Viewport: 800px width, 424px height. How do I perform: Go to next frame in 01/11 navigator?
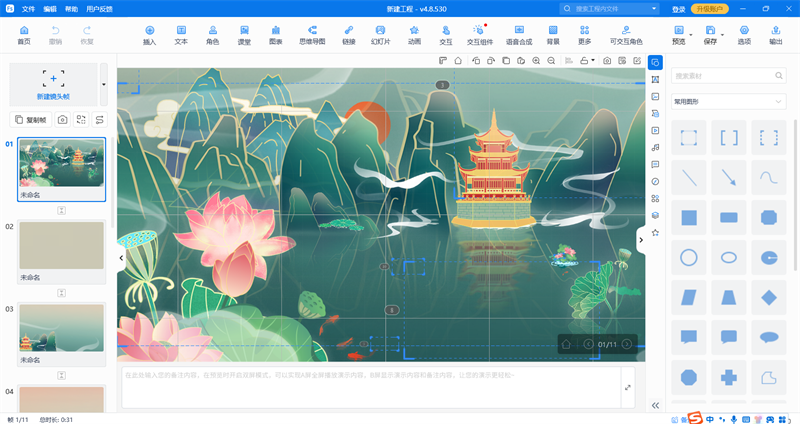627,344
